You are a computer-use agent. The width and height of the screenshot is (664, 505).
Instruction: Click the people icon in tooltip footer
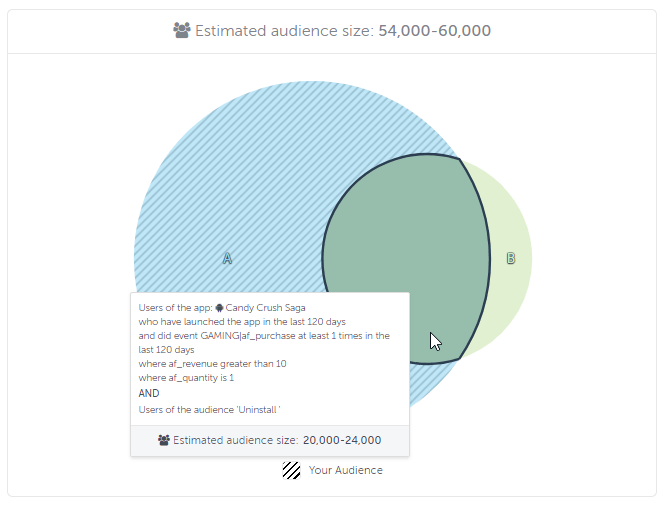click(x=163, y=440)
